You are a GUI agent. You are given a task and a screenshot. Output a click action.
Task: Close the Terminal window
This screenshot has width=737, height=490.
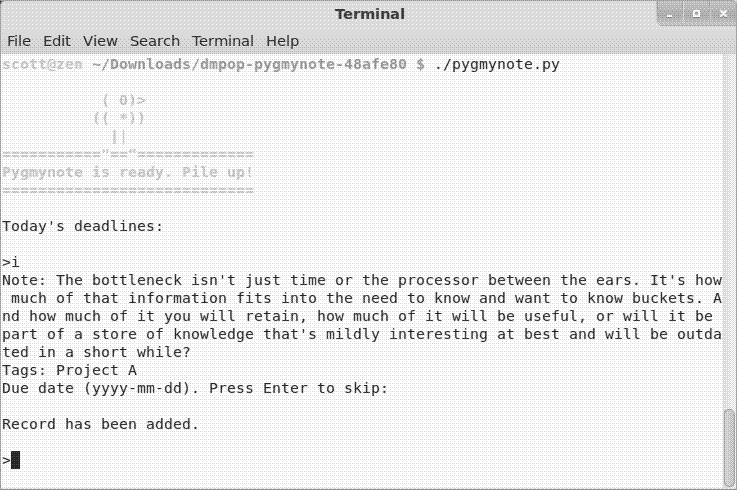(x=723, y=14)
